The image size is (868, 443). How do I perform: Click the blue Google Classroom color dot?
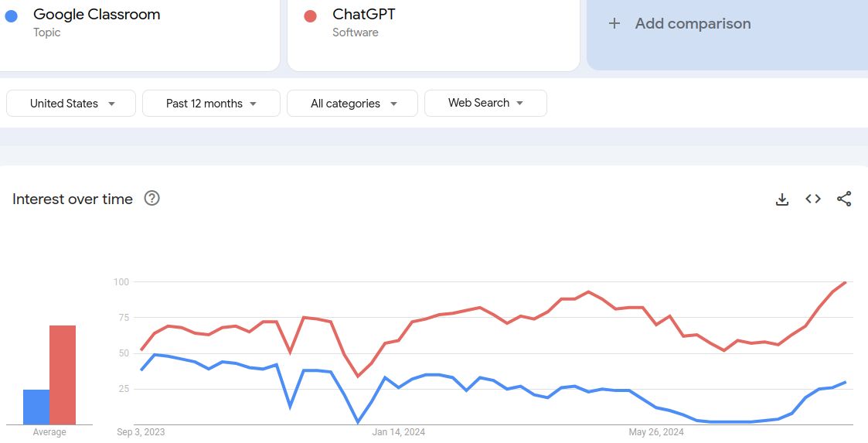(12, 15)
